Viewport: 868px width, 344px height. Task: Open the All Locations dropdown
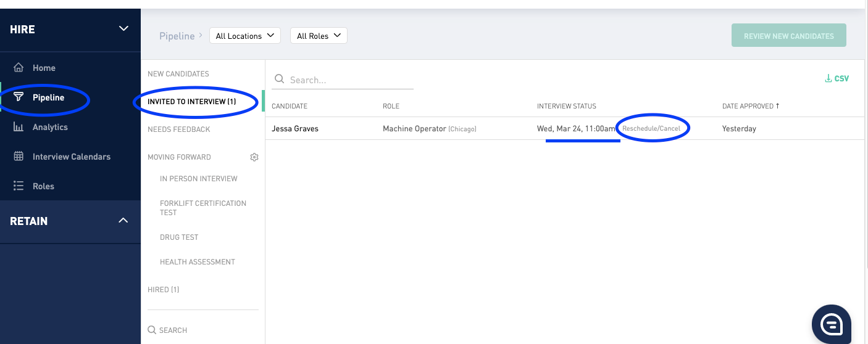tap(245, 36)
